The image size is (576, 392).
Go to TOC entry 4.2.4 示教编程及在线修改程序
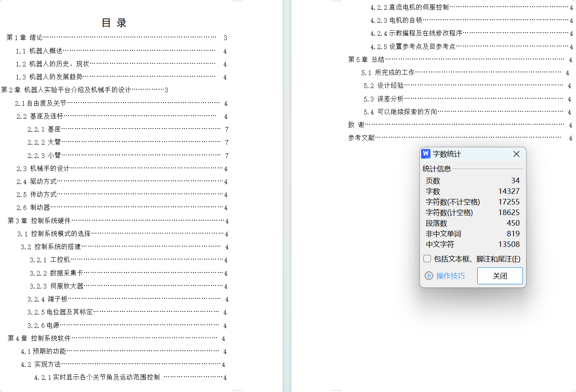tap(472, 33)
